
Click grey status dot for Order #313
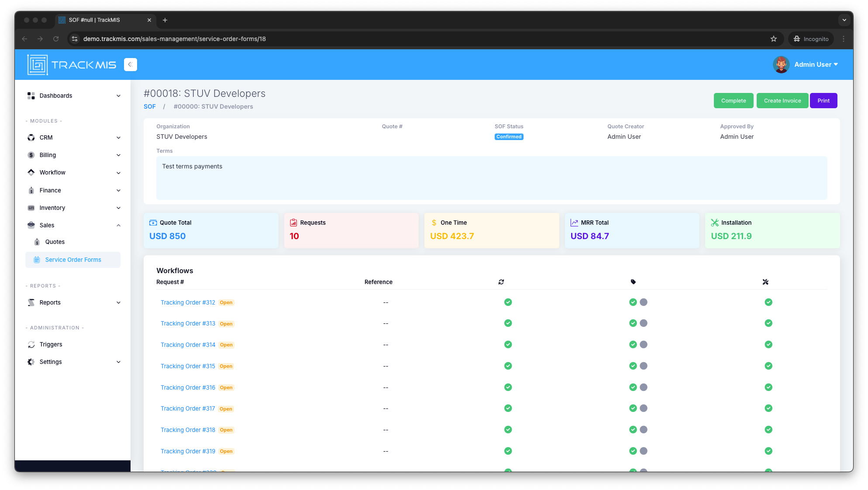coord(644,323)
